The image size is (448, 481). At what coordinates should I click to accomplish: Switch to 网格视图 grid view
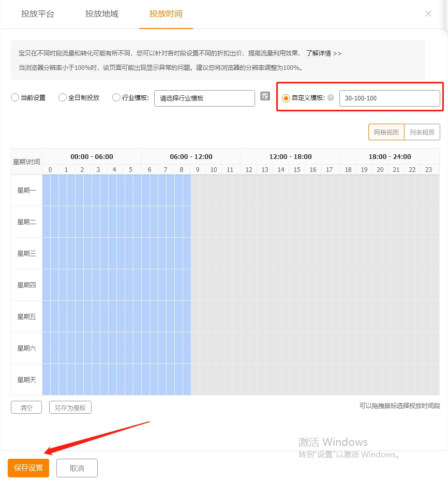[x=386, y=132]
